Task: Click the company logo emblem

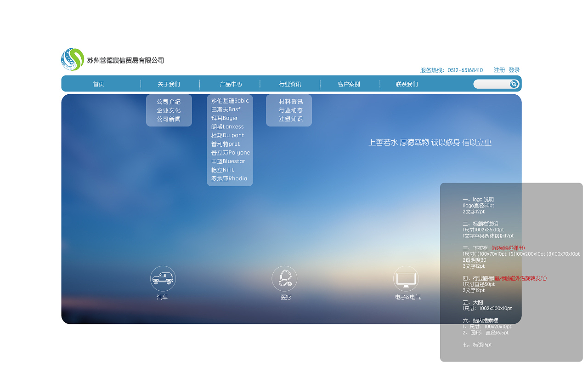Action: [73, 60]
